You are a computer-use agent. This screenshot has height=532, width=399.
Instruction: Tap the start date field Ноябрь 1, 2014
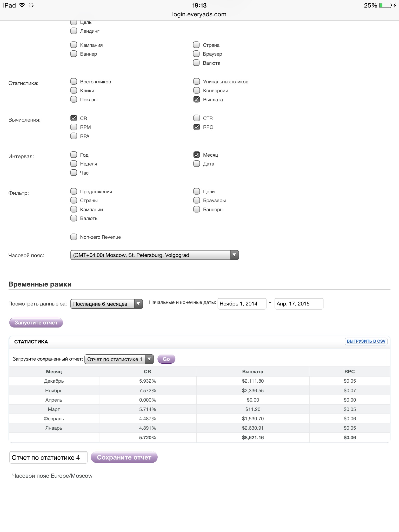[x=242, y=304]
